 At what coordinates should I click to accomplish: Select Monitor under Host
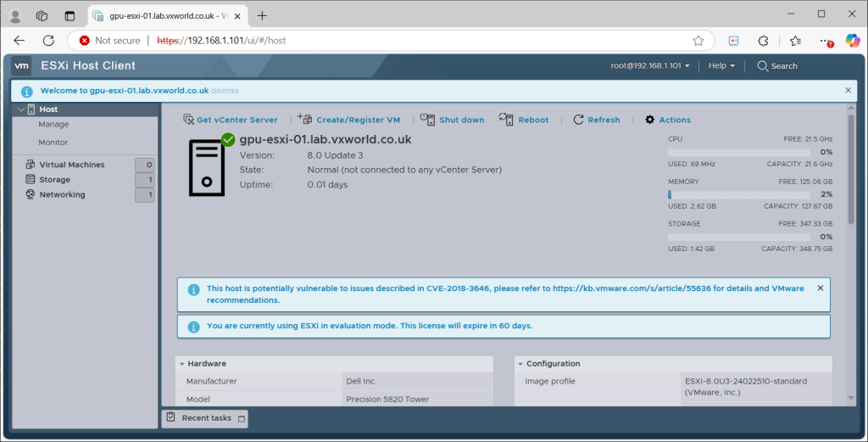(53, 143)
